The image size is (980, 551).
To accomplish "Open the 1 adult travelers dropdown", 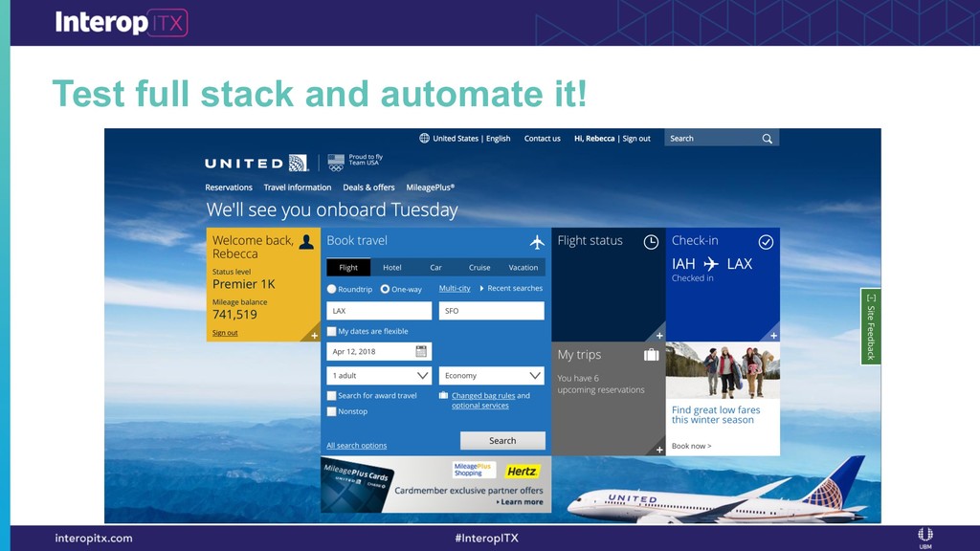I will pyautogui.click(x=379, y=375).
